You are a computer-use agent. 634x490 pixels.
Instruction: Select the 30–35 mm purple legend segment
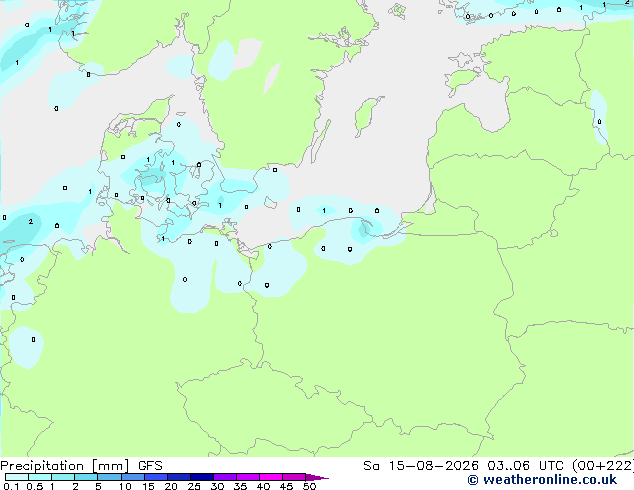225,477
